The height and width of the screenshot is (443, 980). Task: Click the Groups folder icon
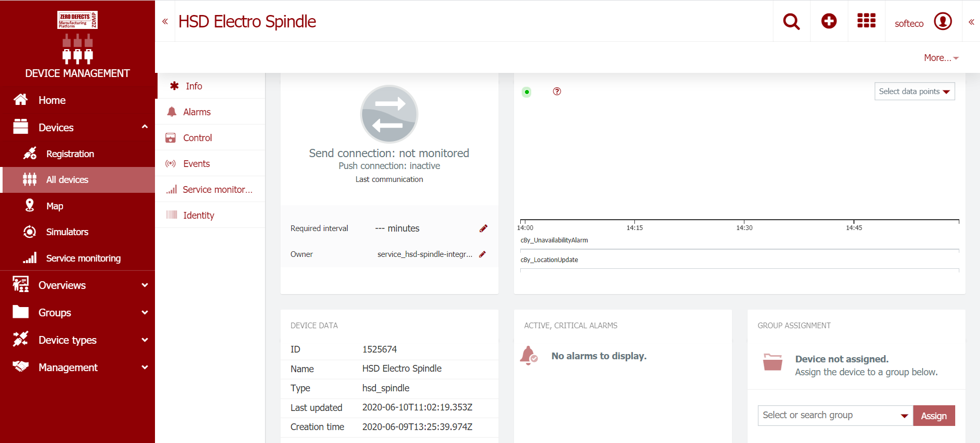(x=21, y=312)
